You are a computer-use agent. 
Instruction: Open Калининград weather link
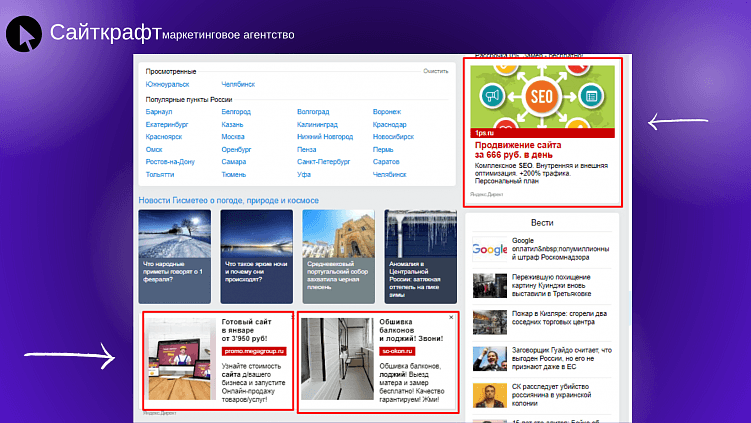(x=317, y=125)
